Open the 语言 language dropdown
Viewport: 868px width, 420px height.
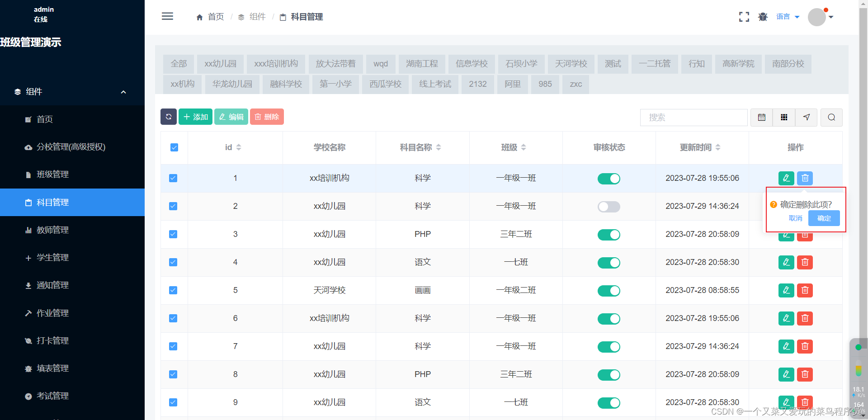pyautogui.click(x=788, y=17)
